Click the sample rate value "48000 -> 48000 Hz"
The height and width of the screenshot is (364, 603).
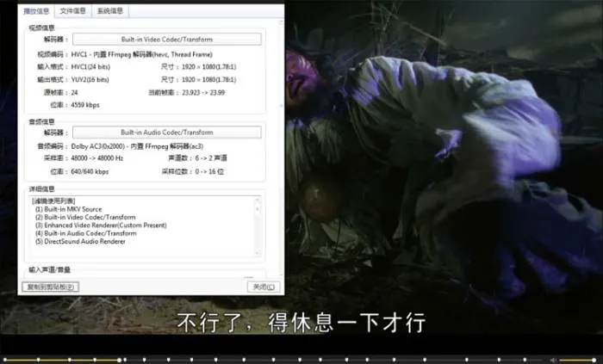[96, 158]
